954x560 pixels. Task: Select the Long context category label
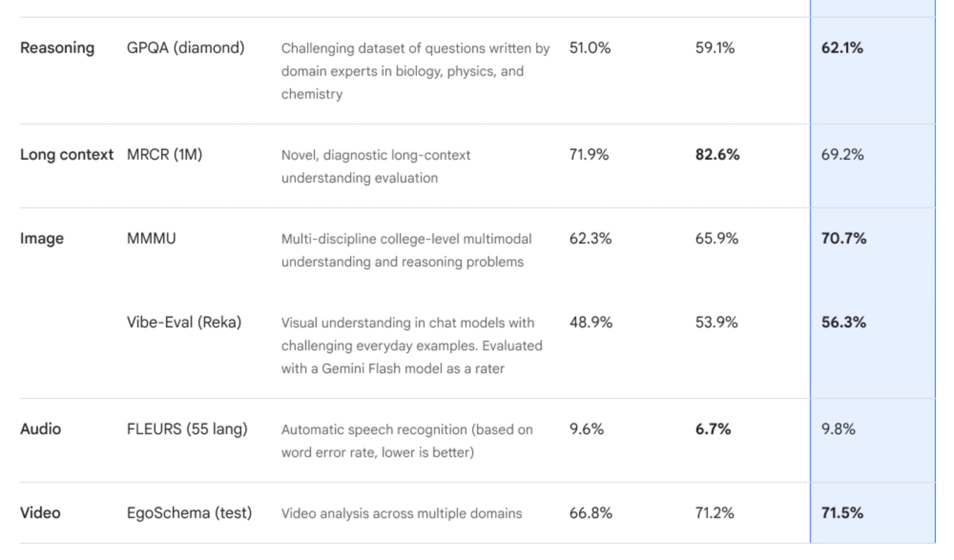click(x=66, y=154)
